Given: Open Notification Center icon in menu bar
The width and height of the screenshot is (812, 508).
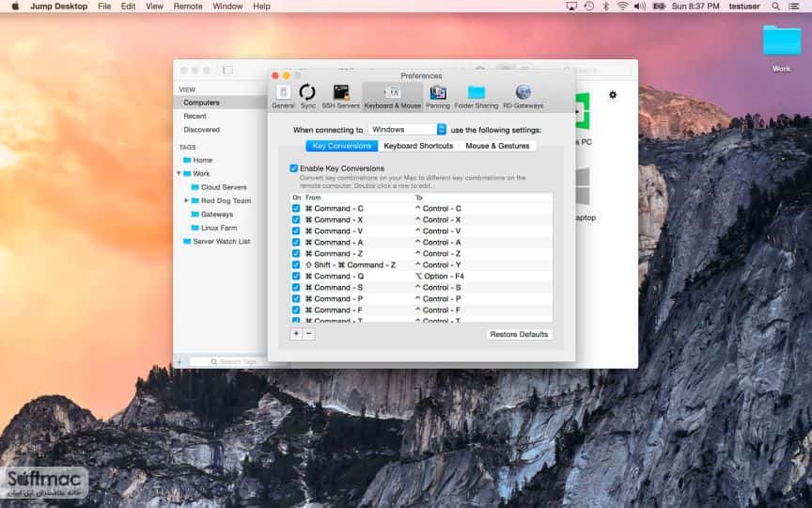Looking at the screenshot, I should pyautogui.click(x=793, y=7).
